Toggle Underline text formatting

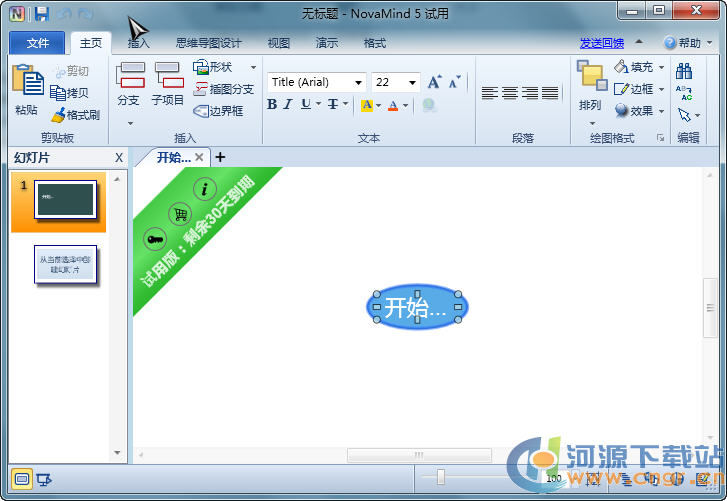pos(306,104)
